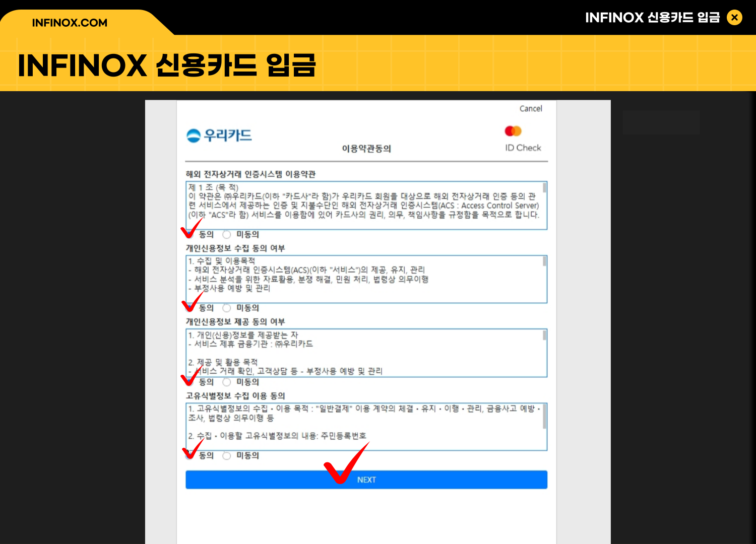Viewport: 756px width, 544px height.
Task: Select 동의 for 고유식별정보 수집 이용 동의
Action: (x=189, y=455)
